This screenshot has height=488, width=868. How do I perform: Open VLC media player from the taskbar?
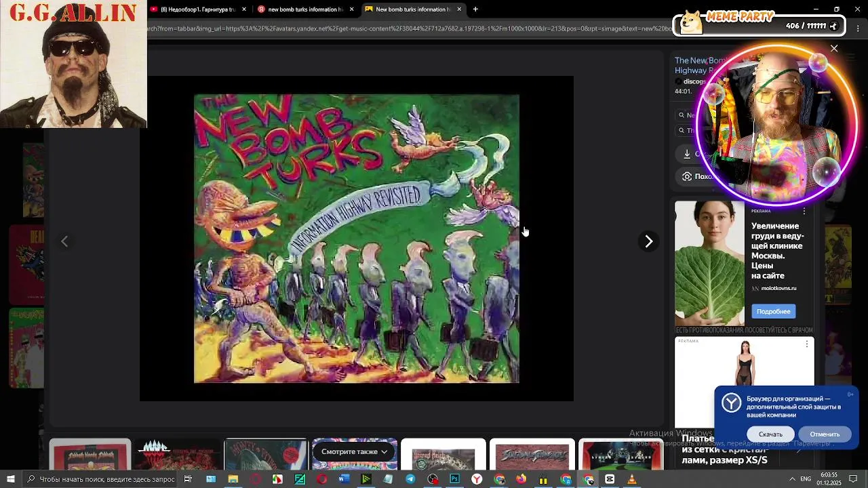[x=631, y=479]
